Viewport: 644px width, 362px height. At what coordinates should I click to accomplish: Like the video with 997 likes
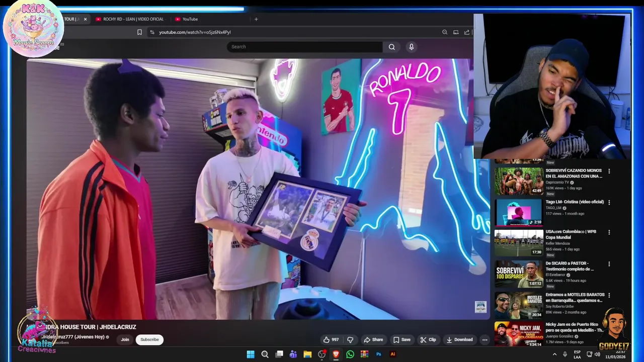click(331, 340)
